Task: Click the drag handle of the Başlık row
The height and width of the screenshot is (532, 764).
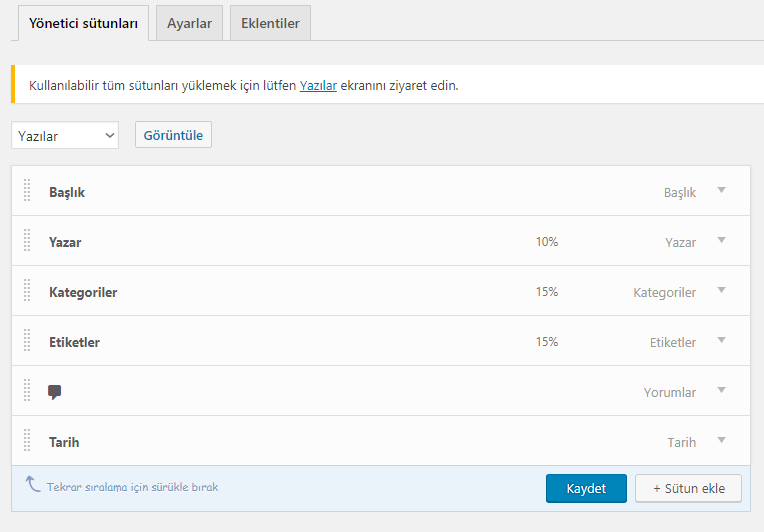Action: pyautogui.click(x=27, y=190)
